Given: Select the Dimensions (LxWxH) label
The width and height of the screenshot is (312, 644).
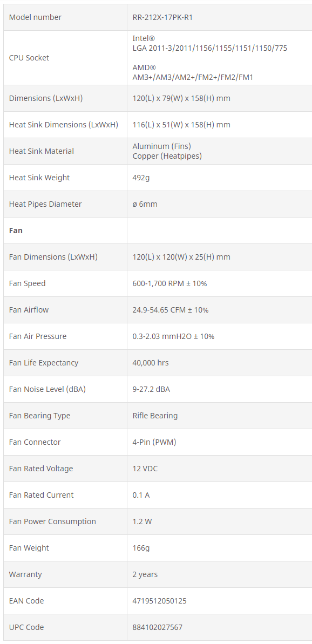Looking at the screenshot, I should coord(46,98).
